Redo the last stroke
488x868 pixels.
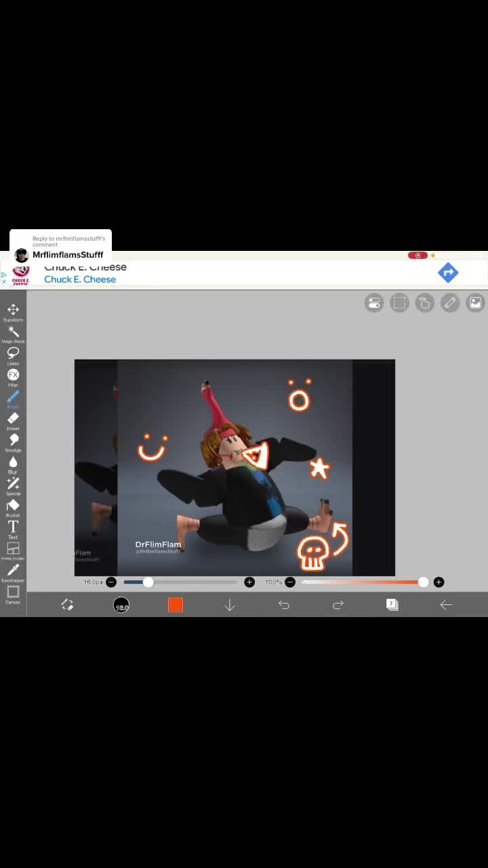[338, 605]
